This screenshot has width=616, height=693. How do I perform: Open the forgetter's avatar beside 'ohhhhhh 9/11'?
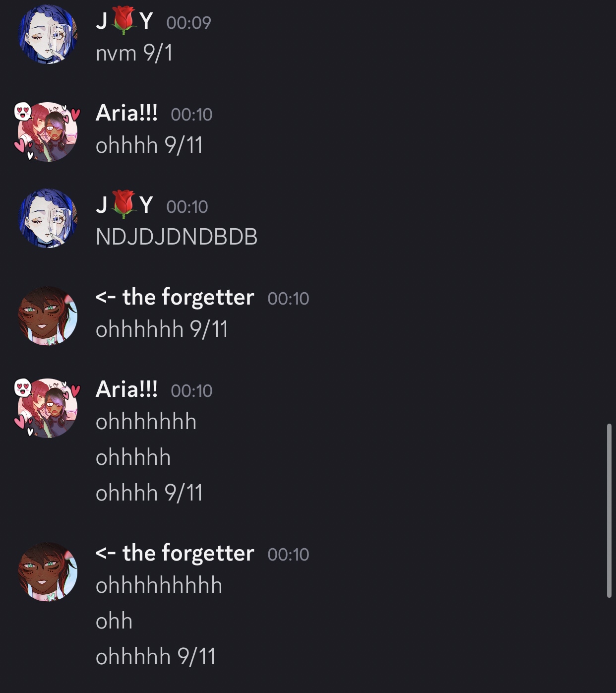pos(48,315)
